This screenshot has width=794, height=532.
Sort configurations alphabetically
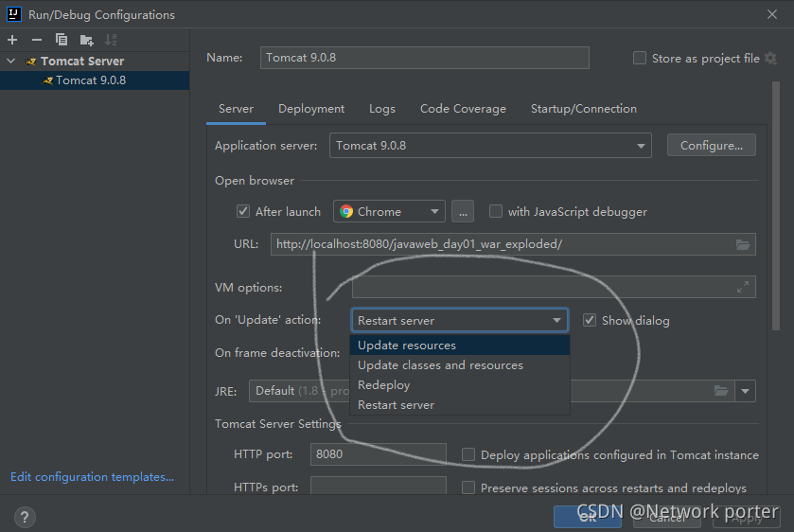111,40
